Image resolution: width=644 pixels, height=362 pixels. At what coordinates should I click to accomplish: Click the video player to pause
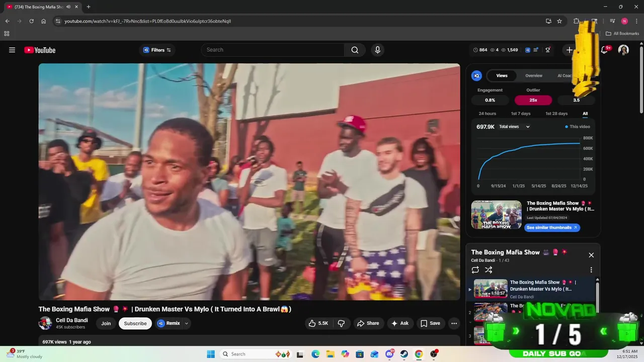[x=249, y=182]
